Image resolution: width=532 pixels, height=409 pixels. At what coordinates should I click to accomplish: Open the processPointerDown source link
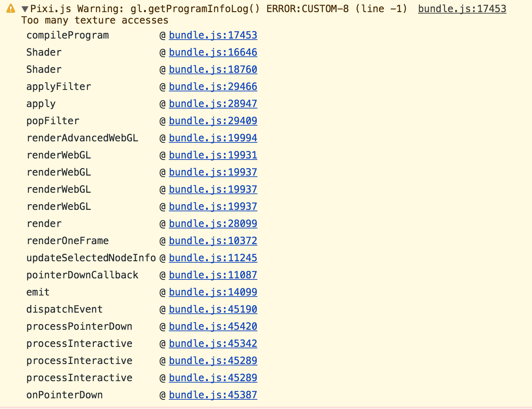click(213, 326)
